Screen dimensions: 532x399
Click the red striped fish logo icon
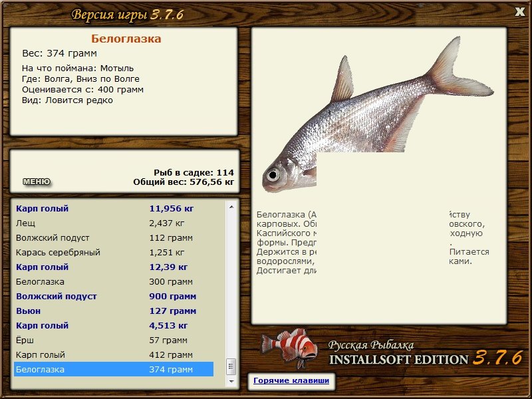click(x=289, y=348)
